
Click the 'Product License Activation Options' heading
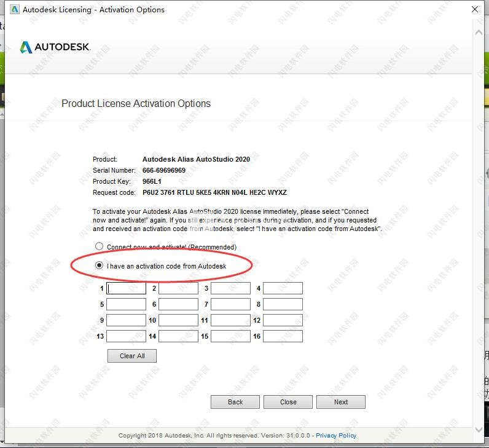[136, 104]
